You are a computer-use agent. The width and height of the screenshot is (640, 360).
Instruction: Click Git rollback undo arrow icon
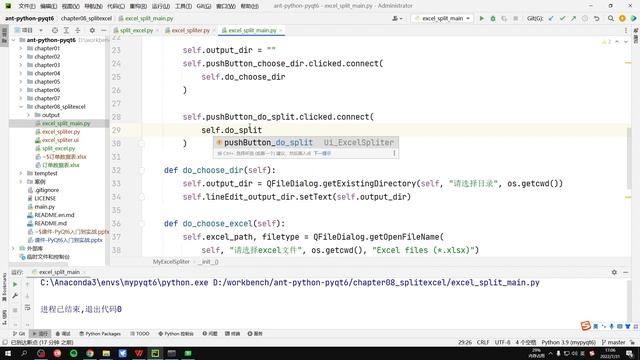(x=596, y=18)
